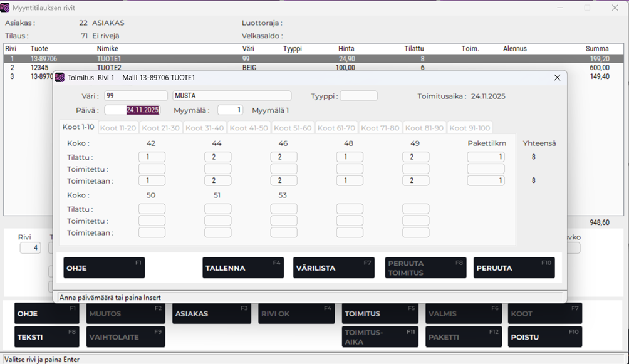Switch to the Koot 1-10 tab
Image resolution: width=629 pixels, height=364 pixels.
pyautogui.click(x=78, y=127)
